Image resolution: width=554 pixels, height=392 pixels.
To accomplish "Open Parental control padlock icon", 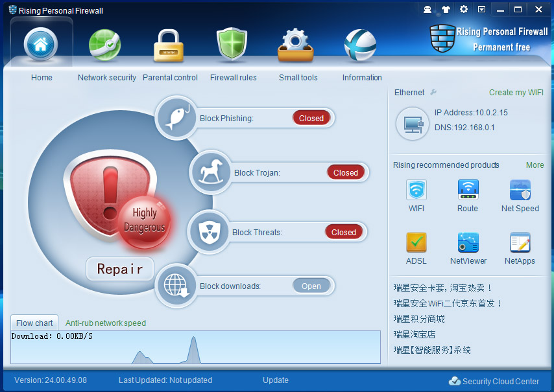I will pos(169,46).
